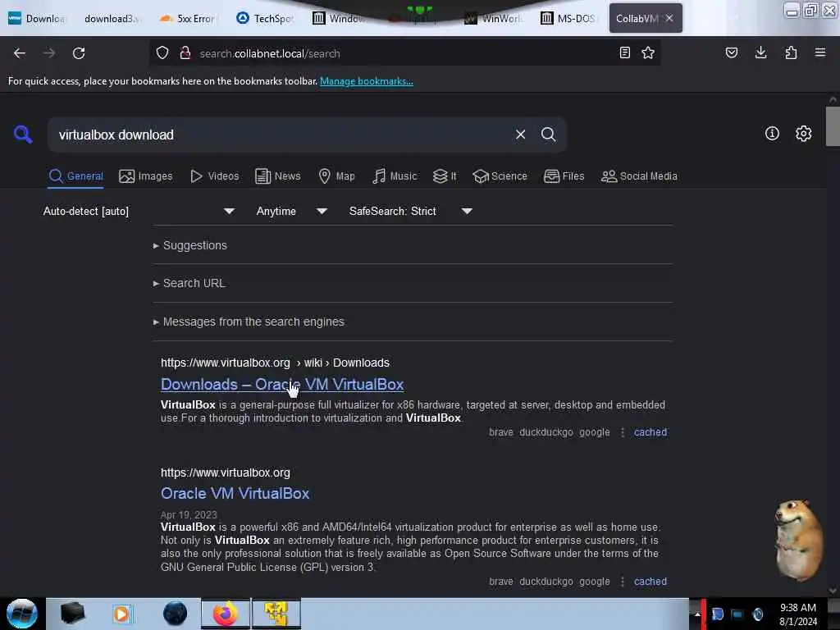This screenshot has height=630, width=840.
Task: Open result options dots for Oracle VM VirtualBox
Action: pos(623,582)
